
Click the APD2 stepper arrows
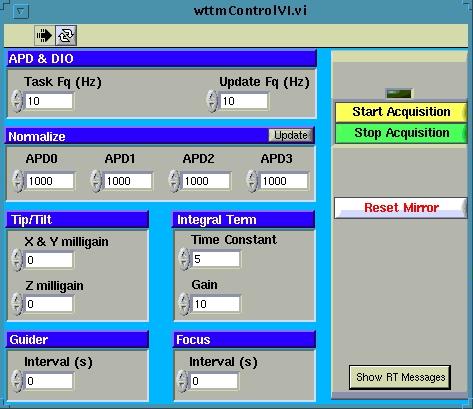(x=174, y=181)
